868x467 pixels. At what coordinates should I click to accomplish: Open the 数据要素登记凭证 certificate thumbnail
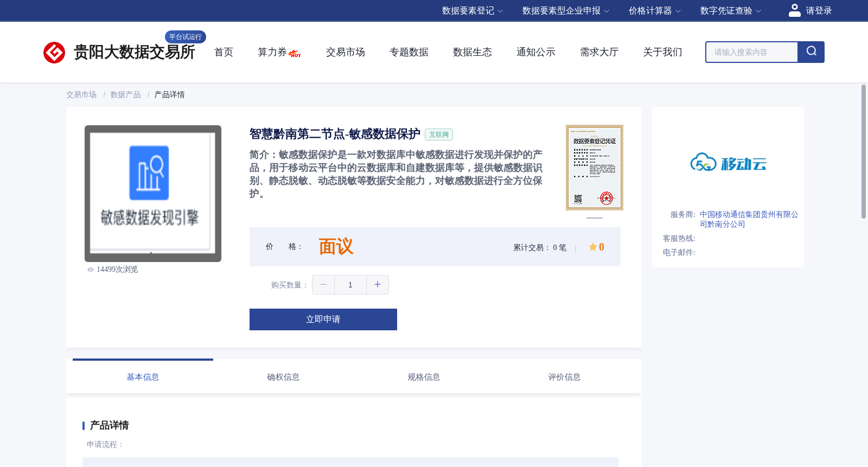tap(595, 168)
